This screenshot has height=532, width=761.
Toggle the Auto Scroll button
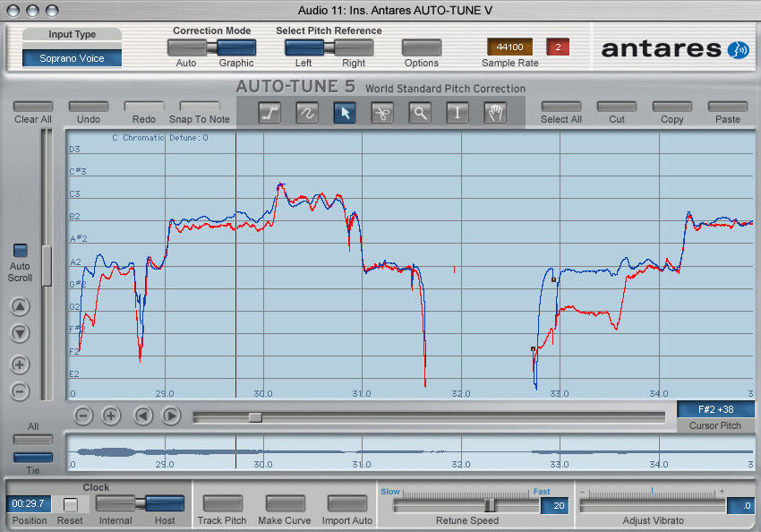pyautogui.click(x=20, y=251)
